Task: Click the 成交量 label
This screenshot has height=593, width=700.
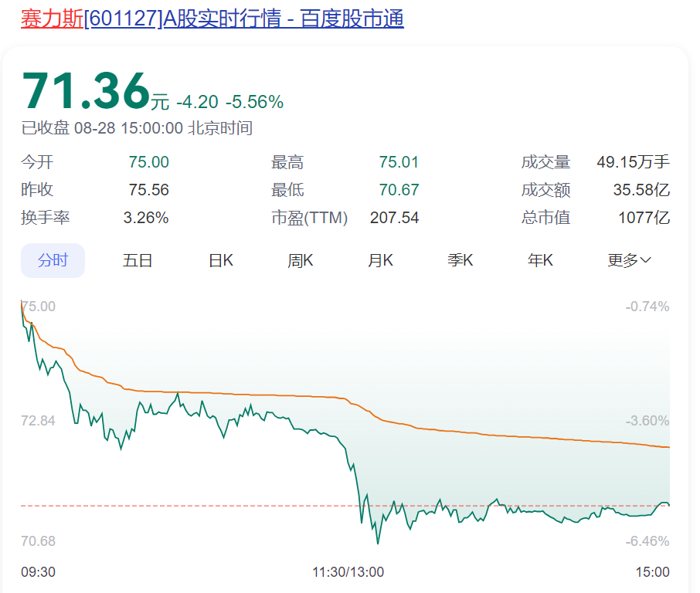Action: [x=545, y=162]
